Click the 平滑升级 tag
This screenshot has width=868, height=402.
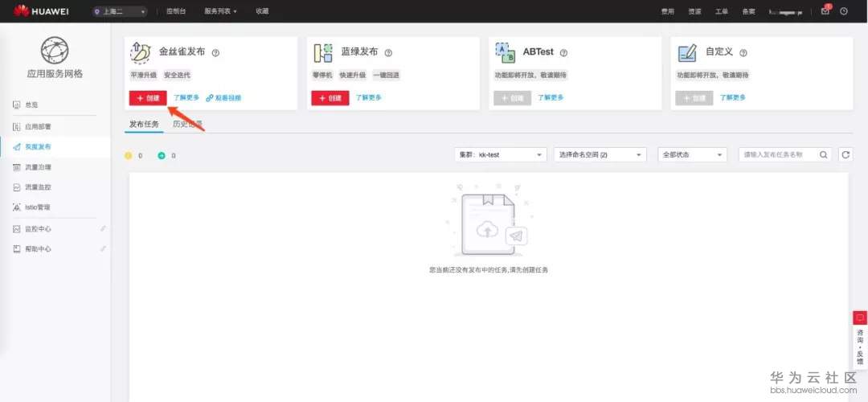143,75
